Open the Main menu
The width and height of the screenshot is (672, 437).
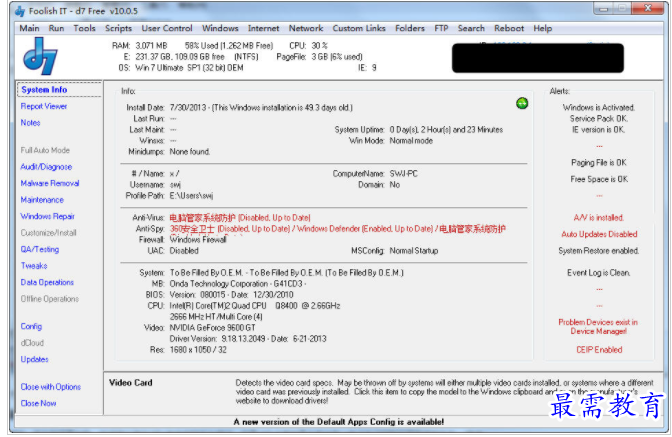click(29, 28)
